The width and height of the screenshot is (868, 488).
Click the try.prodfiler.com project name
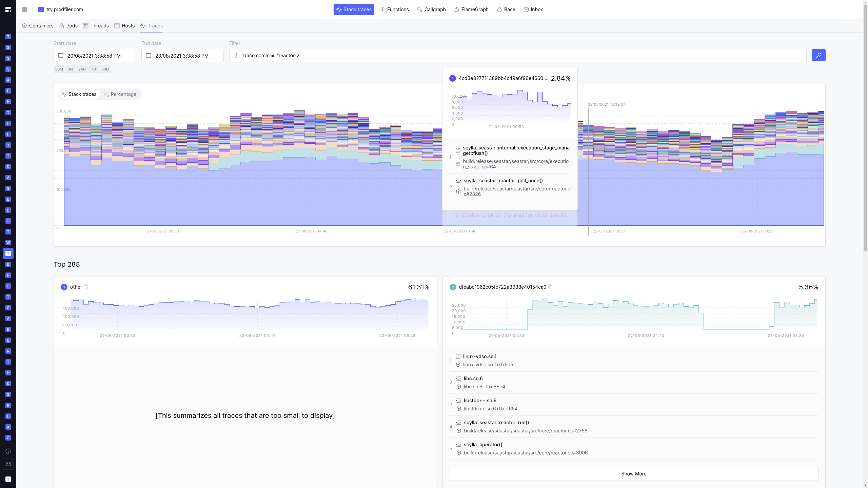coord(65,9)
